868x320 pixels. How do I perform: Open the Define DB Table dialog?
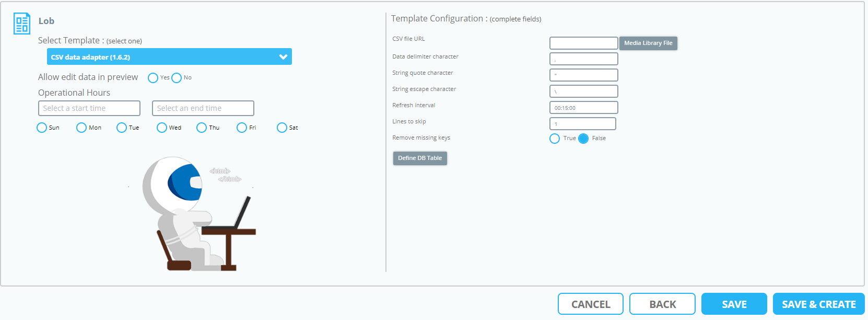coord(420,158)
